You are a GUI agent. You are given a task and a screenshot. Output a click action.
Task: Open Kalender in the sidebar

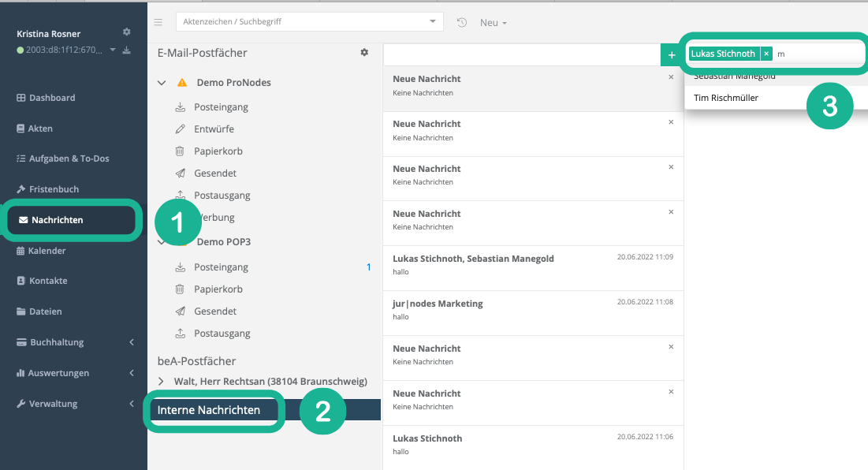point(47,251)
